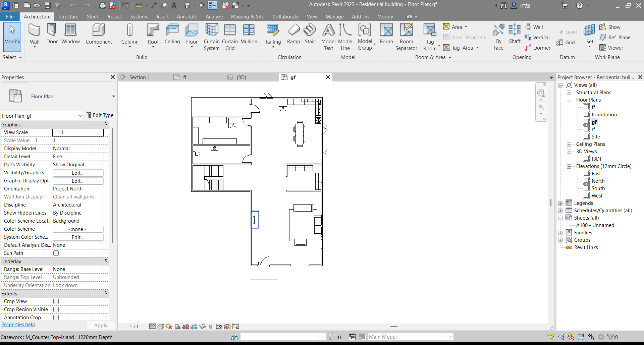644x345 pixels.
Task: Open the Properties help link
Action: [x=18, y=324]
